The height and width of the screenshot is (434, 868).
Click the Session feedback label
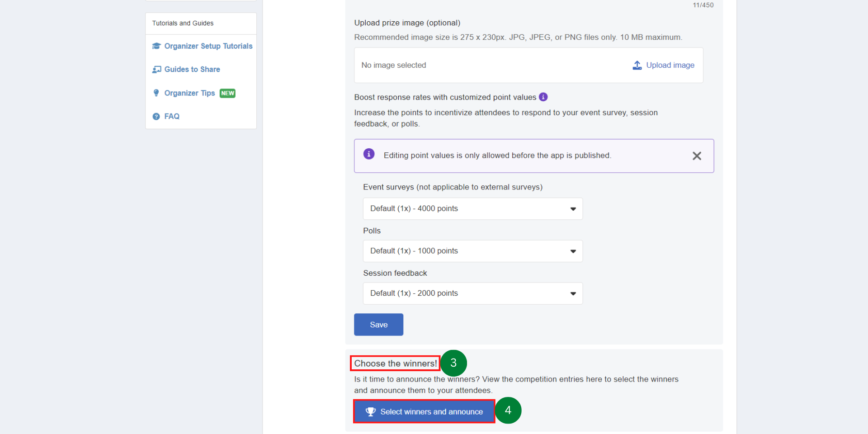[395, 273]
